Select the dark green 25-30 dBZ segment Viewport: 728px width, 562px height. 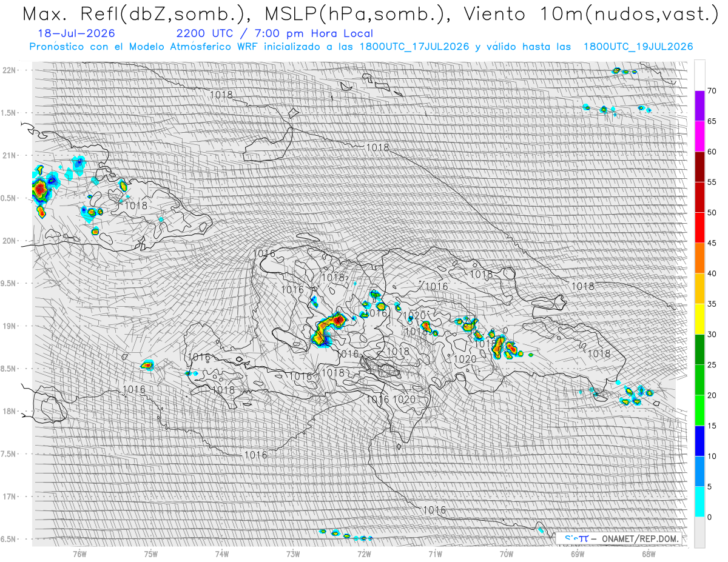(699, 349)
